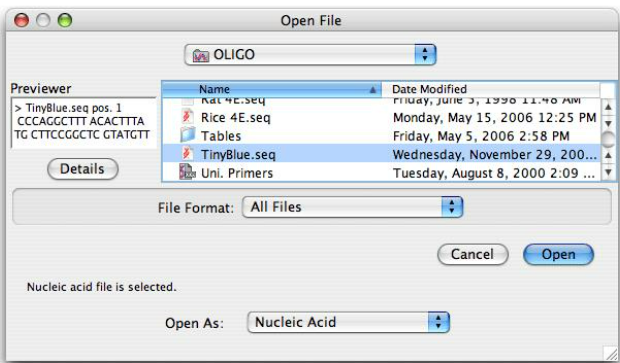The width and height of the screenshot is (620, 363).
Task: Expand the File Format All Files dropdown
Action: [352, 207]
